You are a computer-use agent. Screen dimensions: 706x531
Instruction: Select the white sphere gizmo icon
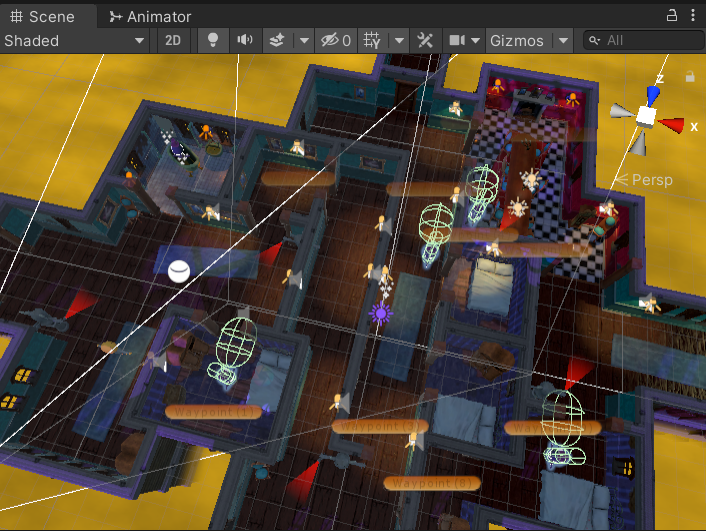click(179, 271)
